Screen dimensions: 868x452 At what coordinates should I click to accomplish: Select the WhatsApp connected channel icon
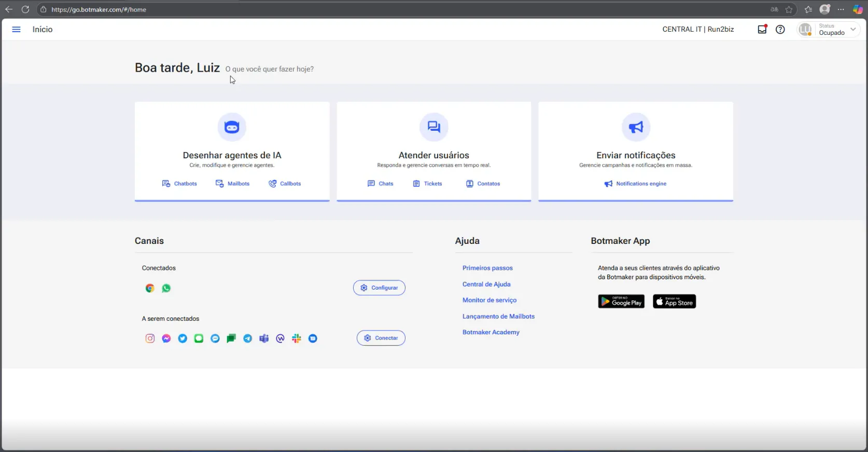tap(166, 288)
